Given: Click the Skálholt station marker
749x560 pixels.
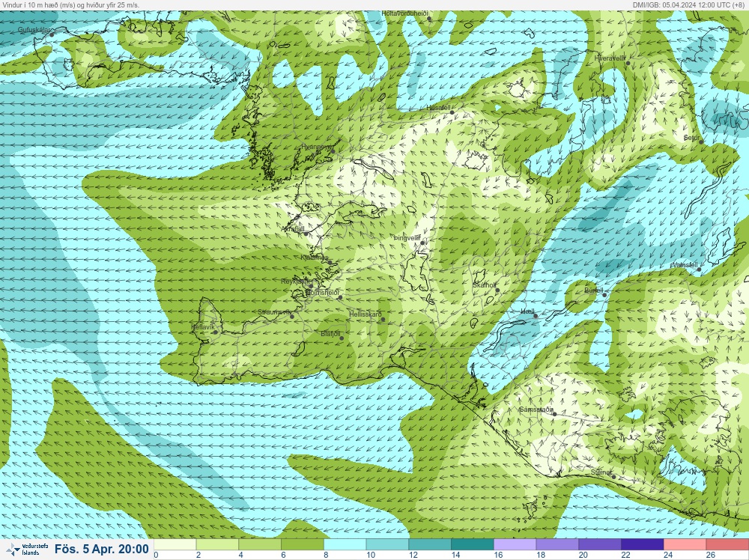Looking at the screenshot, I should coord(497,290).
